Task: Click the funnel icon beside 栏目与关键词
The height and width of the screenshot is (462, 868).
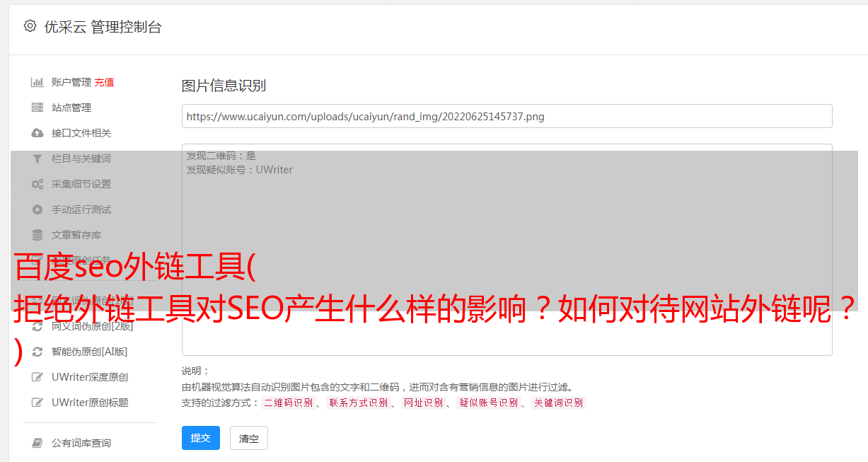Action: click(37, 158)
